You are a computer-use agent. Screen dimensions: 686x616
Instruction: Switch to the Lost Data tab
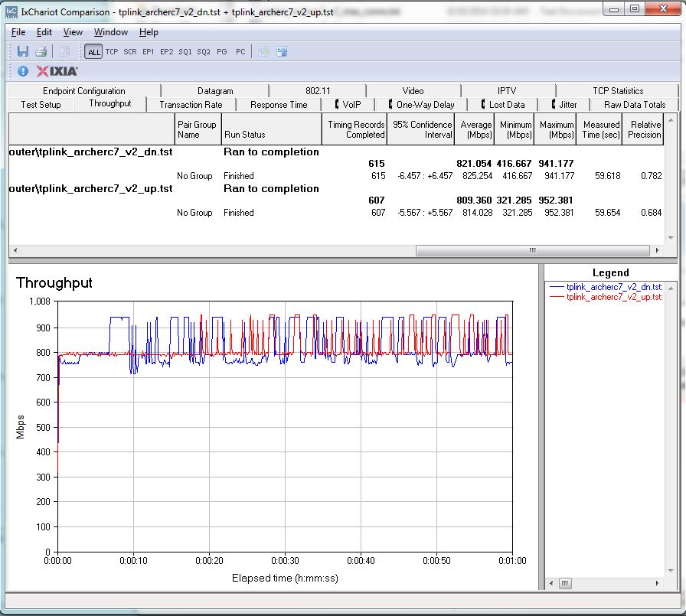tap(503, 105)
